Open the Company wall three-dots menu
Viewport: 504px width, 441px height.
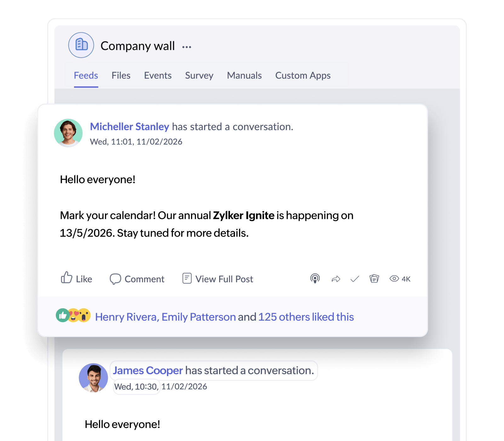click(186, 47)
